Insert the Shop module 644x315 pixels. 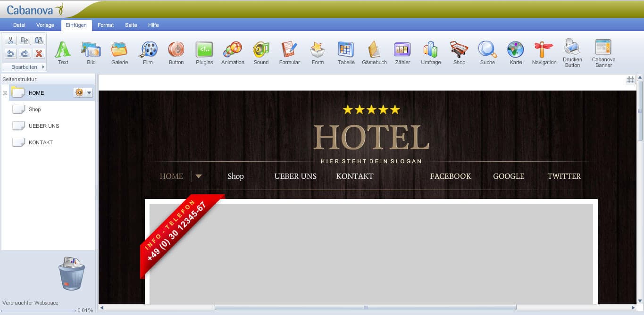tap(459, 53)
